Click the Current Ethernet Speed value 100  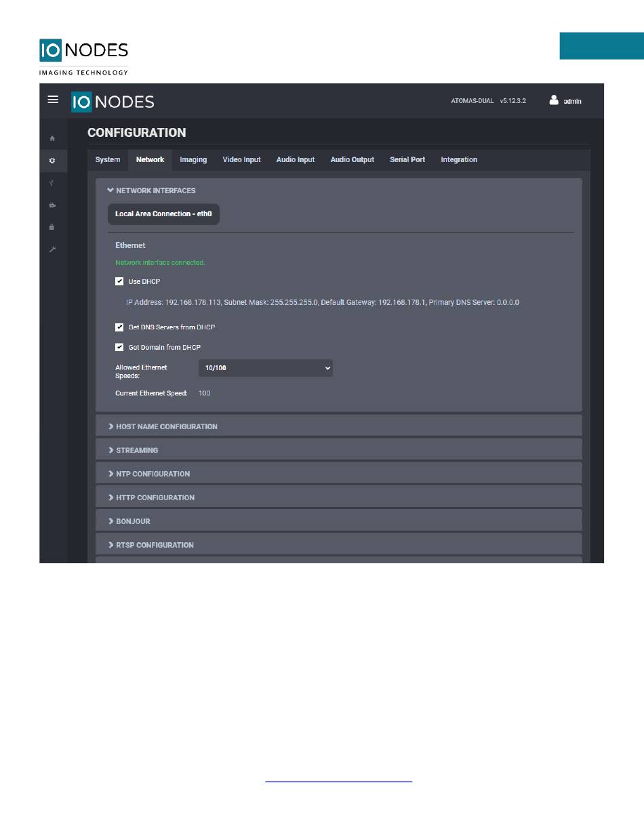(204, 393)
